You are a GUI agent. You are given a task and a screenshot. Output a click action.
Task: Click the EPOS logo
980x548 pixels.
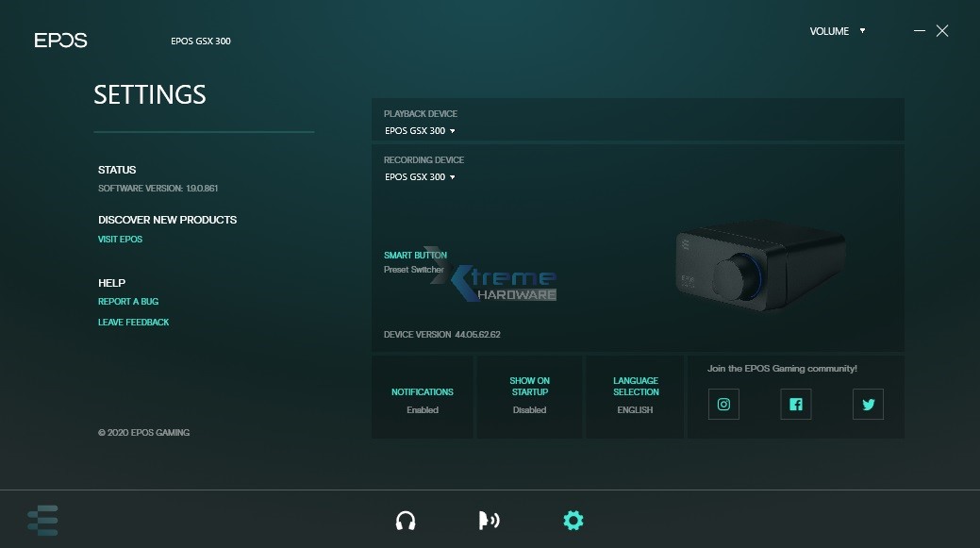(61, 41)
